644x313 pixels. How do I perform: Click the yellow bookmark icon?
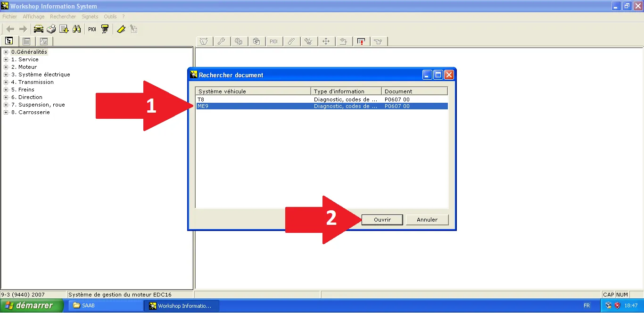point(121,29)
